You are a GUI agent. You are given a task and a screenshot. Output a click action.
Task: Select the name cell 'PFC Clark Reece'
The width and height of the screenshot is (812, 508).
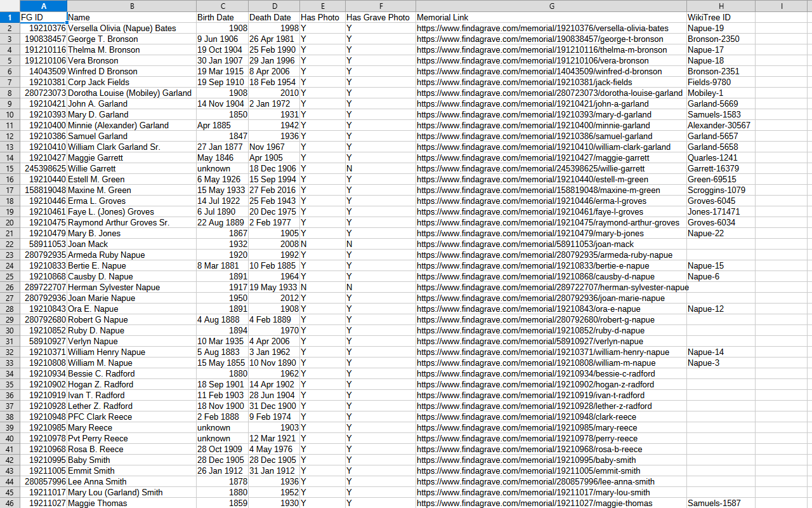(x=131, y=417)
